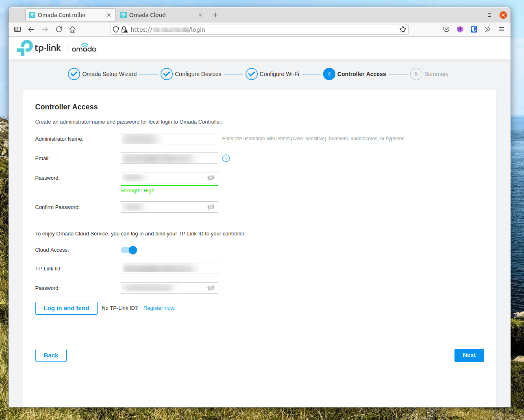Reveal Confirm Password with eye icon
Screen dimensions: 524x420
pyautogui.click(x=211, y=207)
